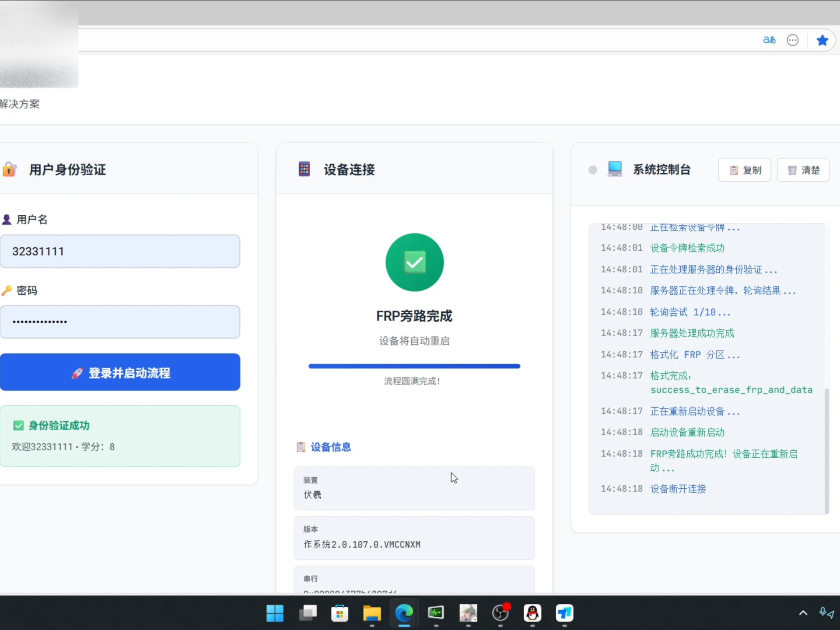Click the blue favorites star icon
Image resolution: width=840 pixels, height=630 pixels.
coord(822,40)
